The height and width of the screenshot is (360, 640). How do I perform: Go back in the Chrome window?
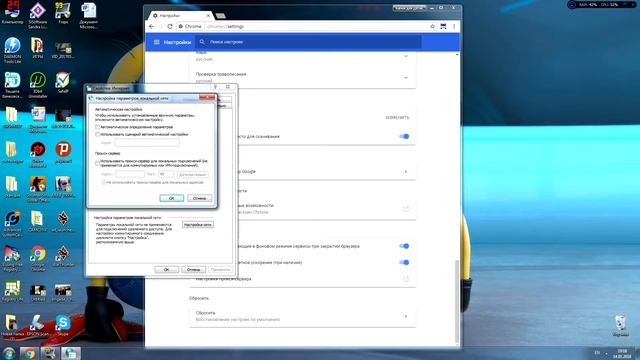(x=152, y=27)
